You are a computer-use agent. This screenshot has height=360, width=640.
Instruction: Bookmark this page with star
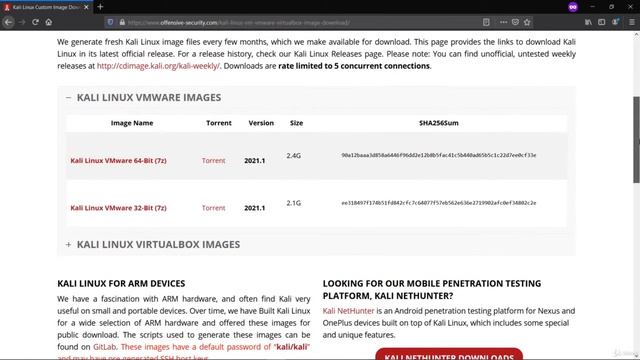point(527,22)
